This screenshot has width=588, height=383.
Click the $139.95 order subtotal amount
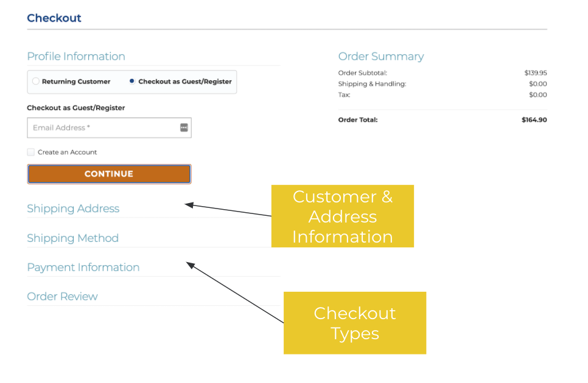pyautogui.click(x=535, y=73)
